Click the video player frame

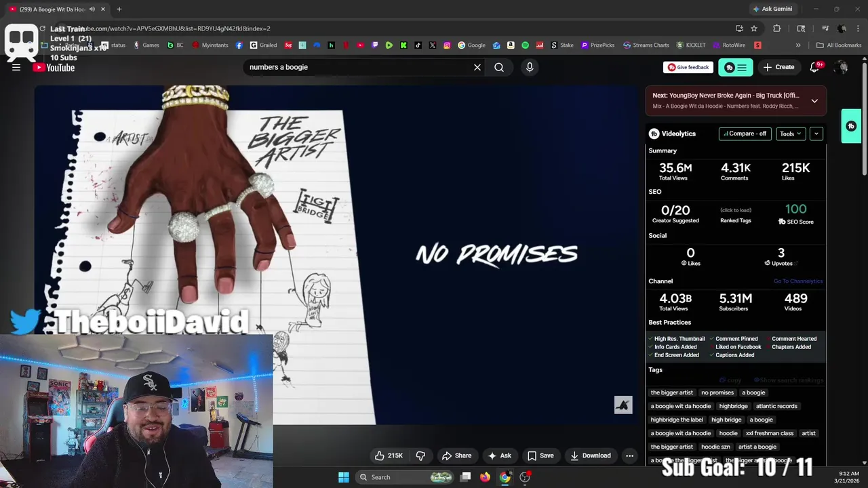pyautogui.click(x=337, y=256)
